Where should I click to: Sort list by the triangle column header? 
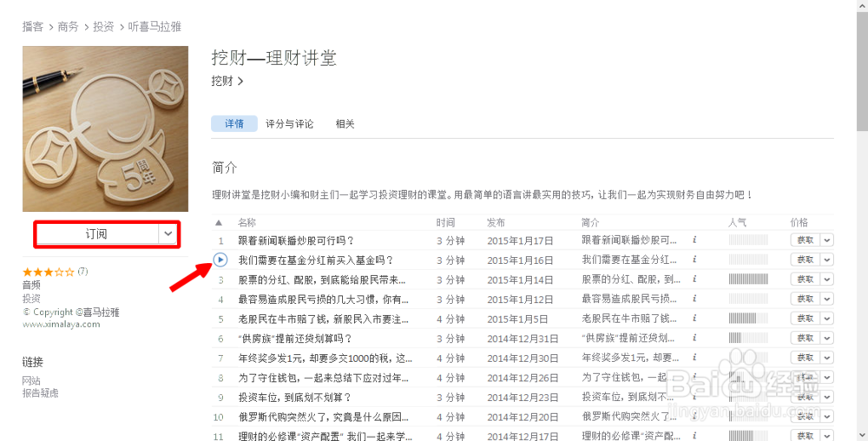[219, 222]
